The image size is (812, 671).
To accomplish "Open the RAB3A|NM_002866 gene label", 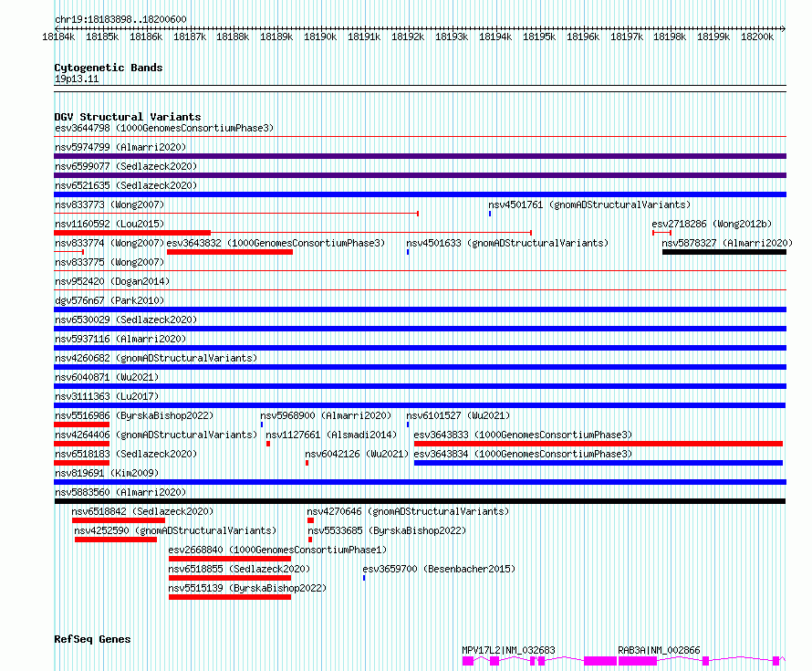I will (x=660, y=650).
